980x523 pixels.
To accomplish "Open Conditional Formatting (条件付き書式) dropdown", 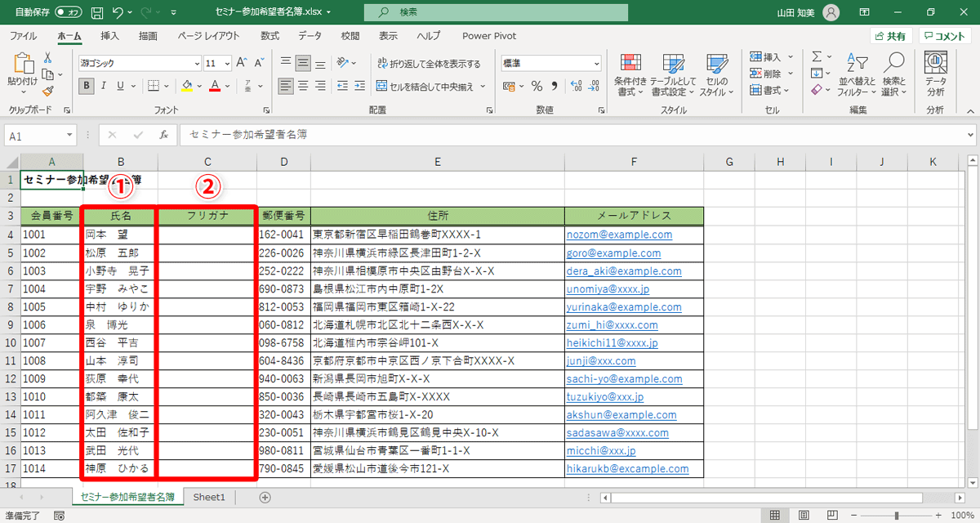I will (x=630, y=75).
